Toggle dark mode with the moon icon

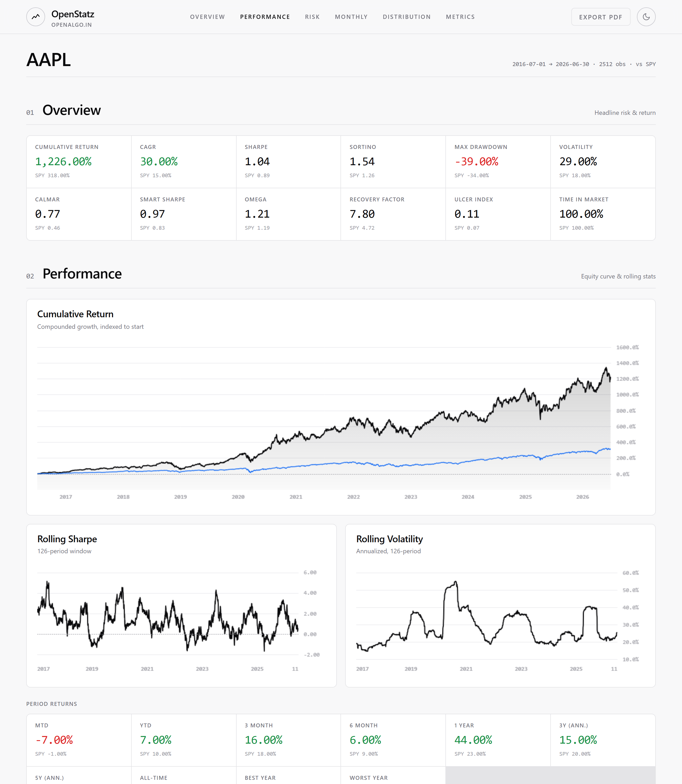click(646, 17)
